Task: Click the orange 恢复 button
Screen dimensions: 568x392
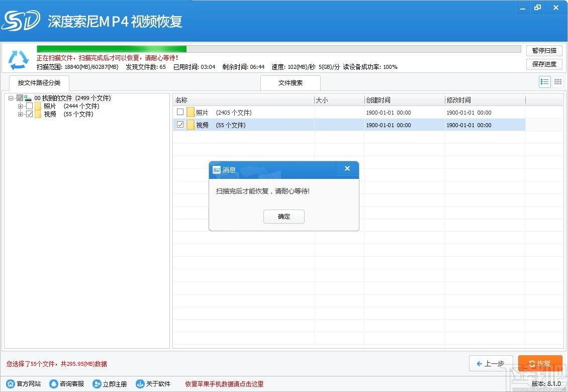Action: pyautogui.click(x=540, y=363)
